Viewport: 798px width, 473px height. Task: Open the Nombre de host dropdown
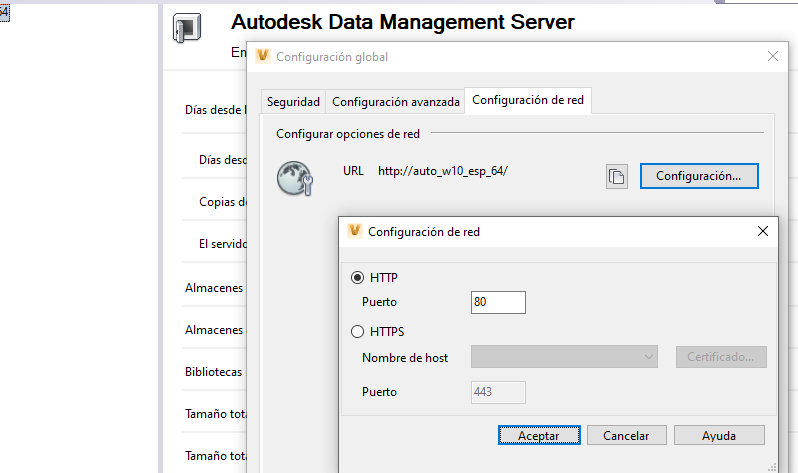564,357
